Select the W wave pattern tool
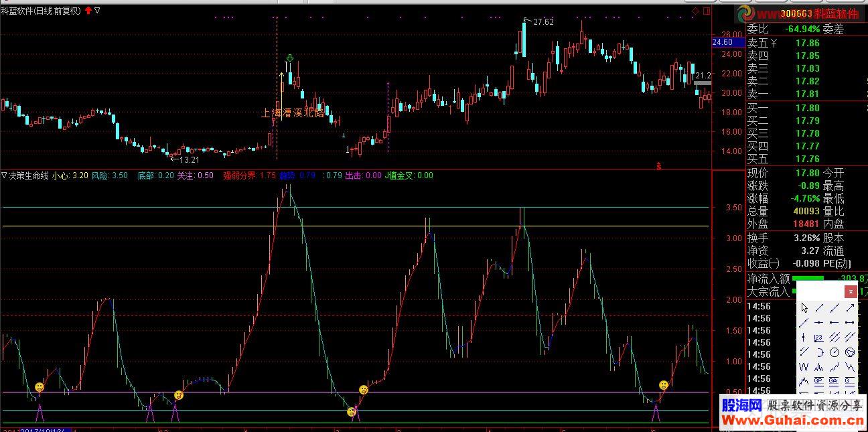The height and width of the screenshot is (432, 868). coord(804,366)
